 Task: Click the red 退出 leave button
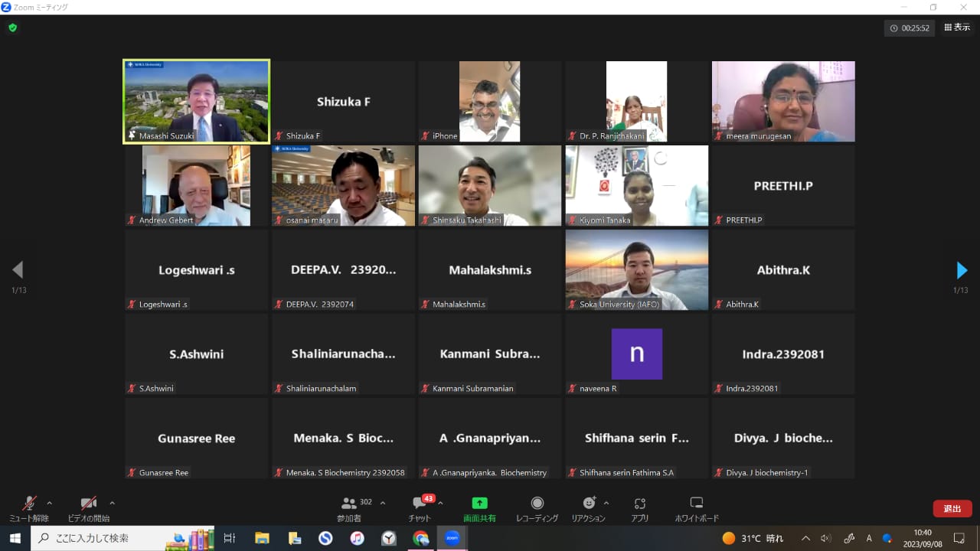click(x=952, y=508)
